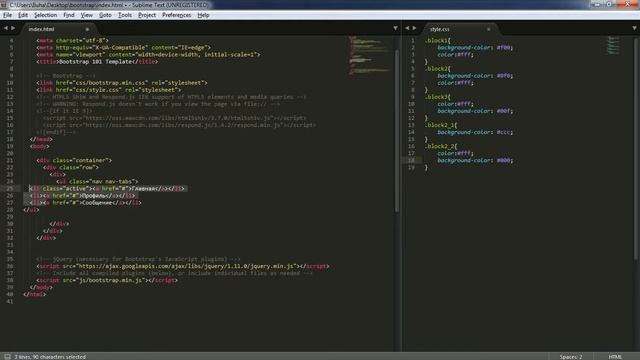640x360 pixels.
Task: Go to next tab in right pane
Action: tap(414, 28)
